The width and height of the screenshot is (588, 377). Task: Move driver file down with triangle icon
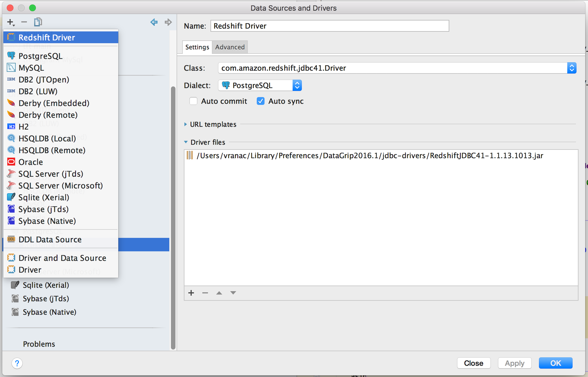[233, 293]
